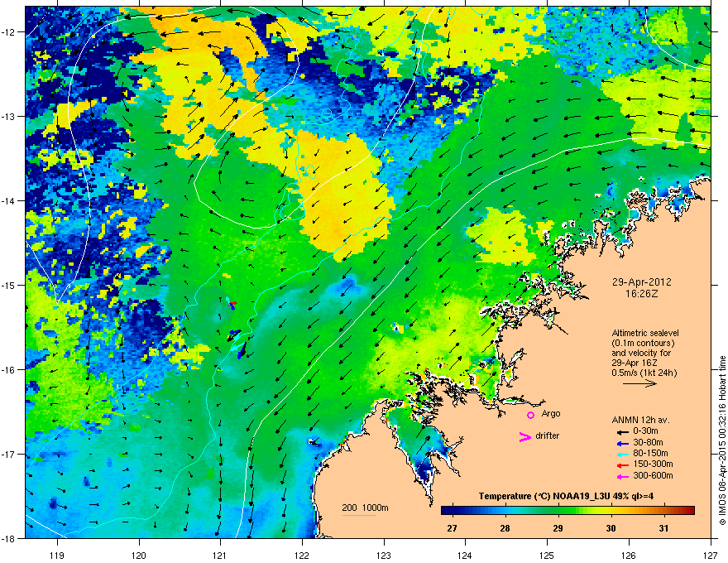This screenshot has height=563, width=728.
Task: Click the dark blue end of the temperature colorbar
Action: pyautogui.click(x=445, y=511)
